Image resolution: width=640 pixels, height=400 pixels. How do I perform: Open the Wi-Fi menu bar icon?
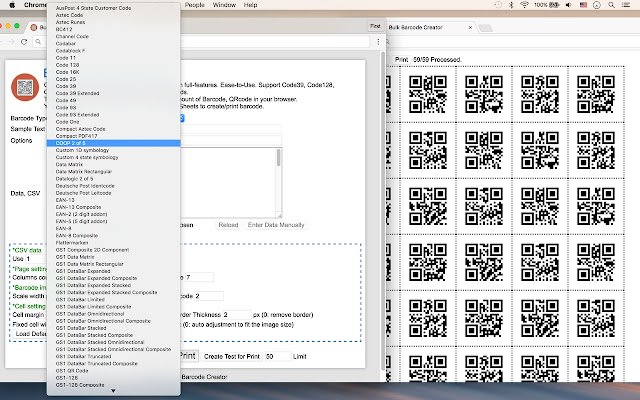point(524,5)
